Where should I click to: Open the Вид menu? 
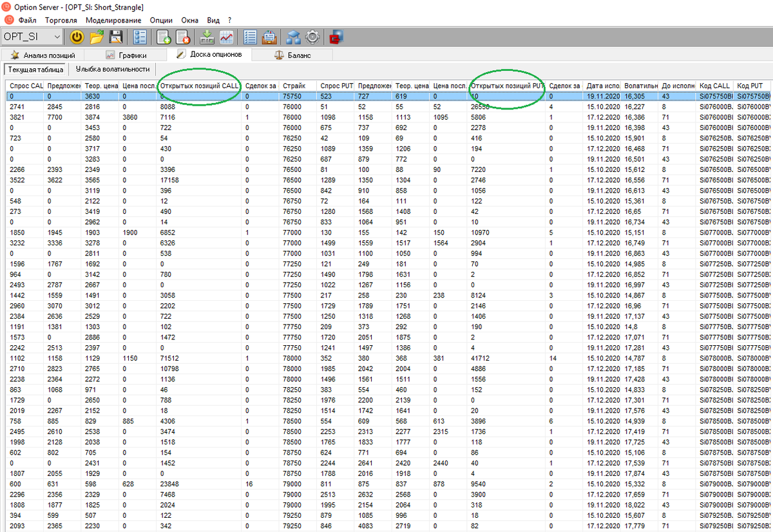213,20
